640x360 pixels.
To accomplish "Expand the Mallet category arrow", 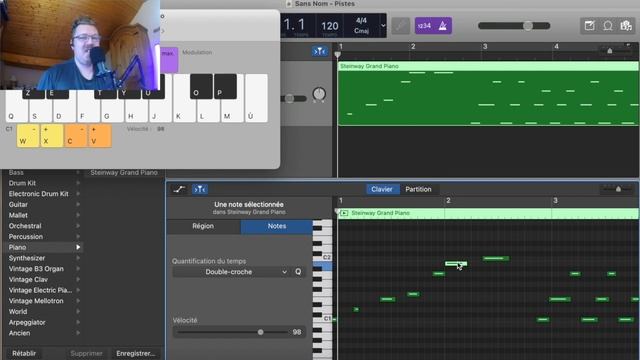I will [x=78, y=215].
